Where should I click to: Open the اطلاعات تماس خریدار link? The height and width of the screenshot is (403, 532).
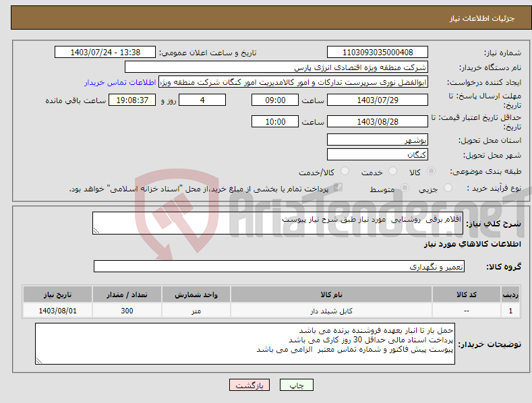(x=120, y=82)
